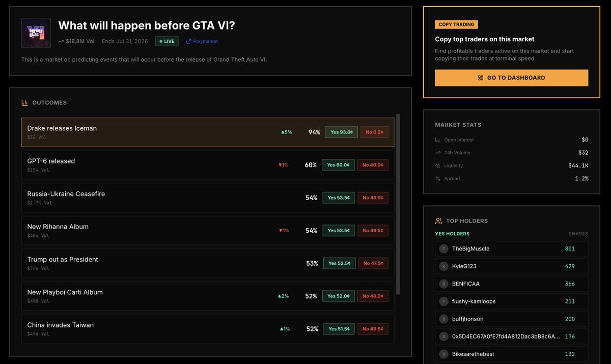Click No 46.5¢ for Russia-Ukraine Ceasefire

(373, 198)
